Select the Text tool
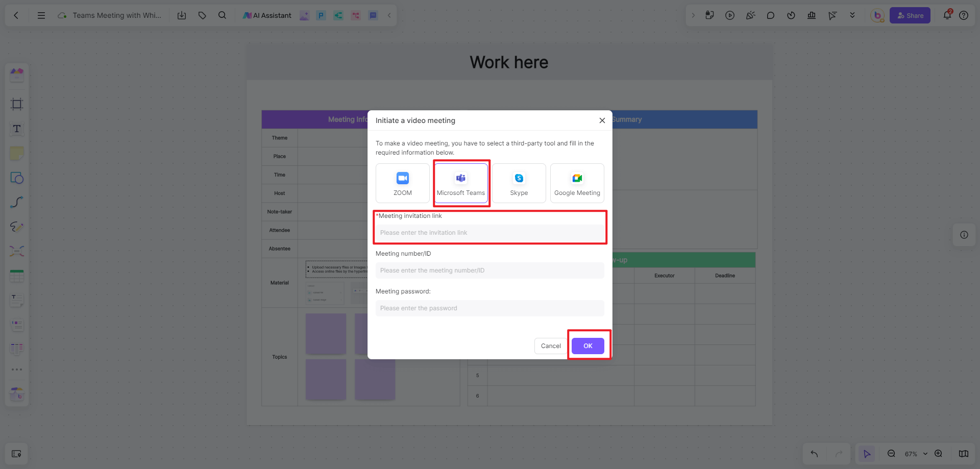 click(17, 129)
